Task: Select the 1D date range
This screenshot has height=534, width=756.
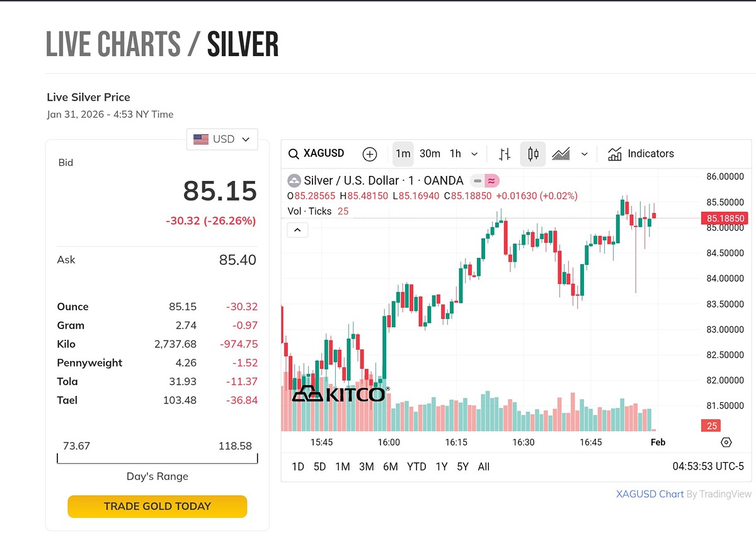Action: pyautogui.click(x=298, y=467)
